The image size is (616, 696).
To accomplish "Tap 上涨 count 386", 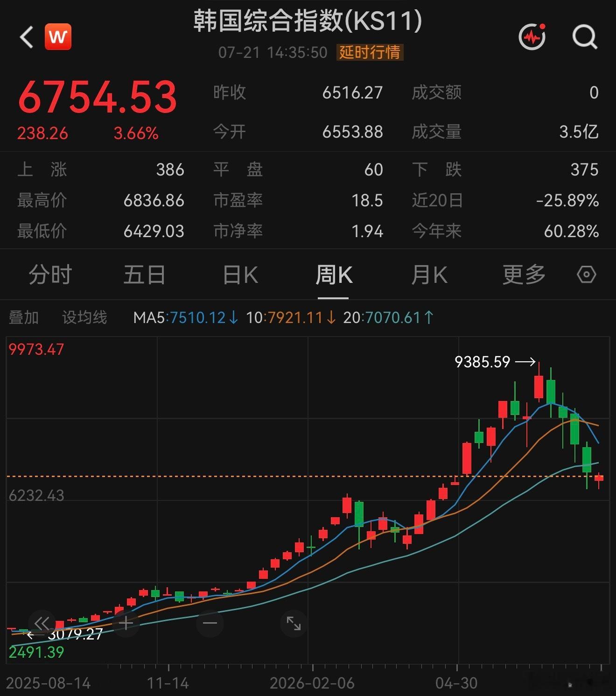I will [x=170, y=169].
